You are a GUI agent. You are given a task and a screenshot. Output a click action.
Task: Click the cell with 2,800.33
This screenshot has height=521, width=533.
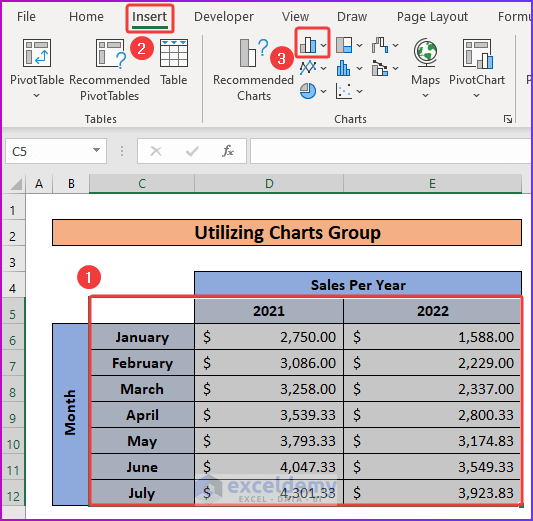pos(432,415)
